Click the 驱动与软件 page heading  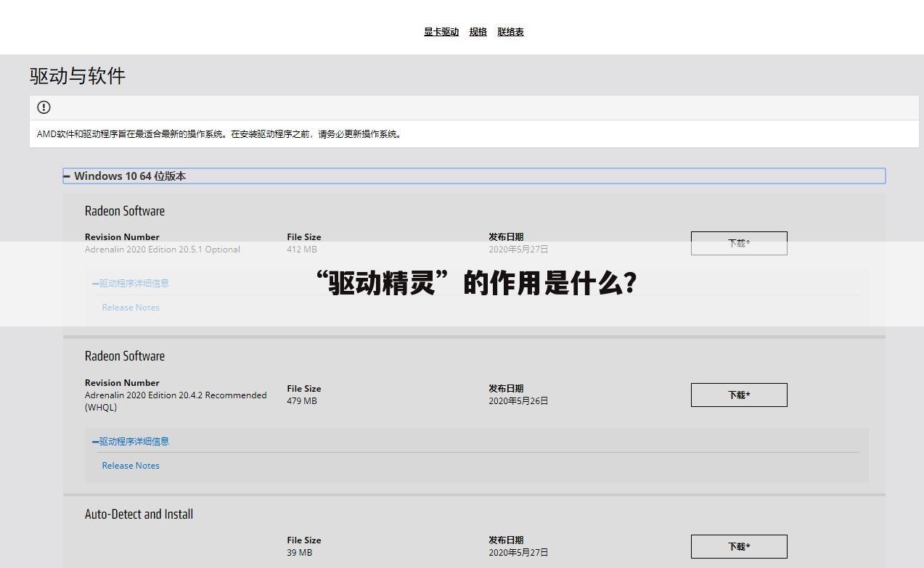coord(77,75)
